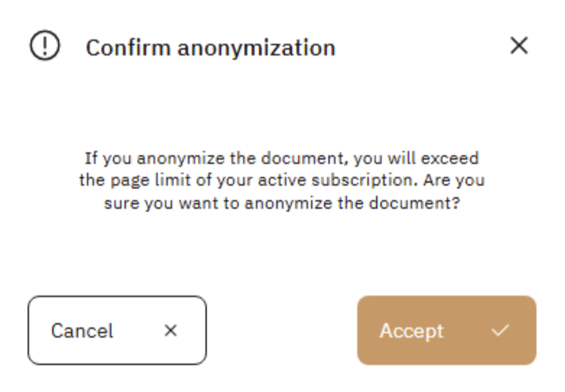Click the word "Cancel" label
The image size is (565, 392).
coord(82,331)
